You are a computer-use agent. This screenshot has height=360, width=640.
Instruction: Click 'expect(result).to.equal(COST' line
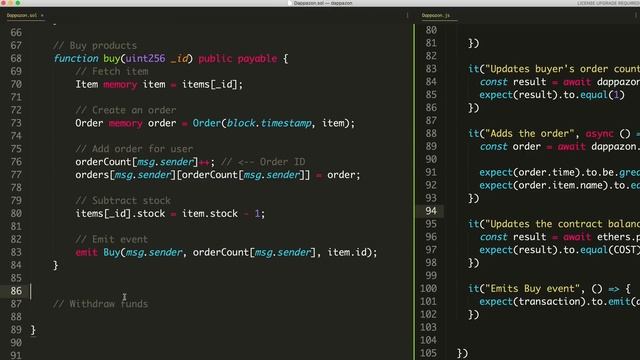[x=559, y=250]
